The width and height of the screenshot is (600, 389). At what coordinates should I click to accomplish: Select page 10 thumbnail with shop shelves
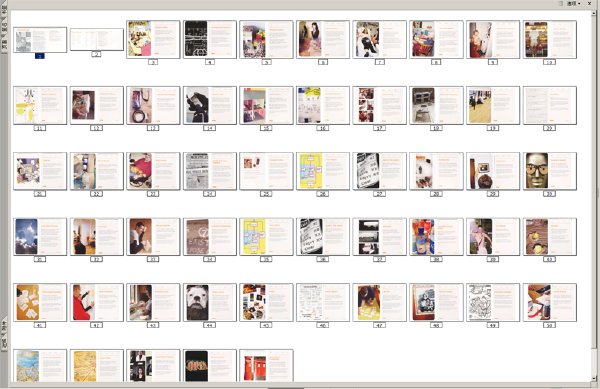coord(550,39)
